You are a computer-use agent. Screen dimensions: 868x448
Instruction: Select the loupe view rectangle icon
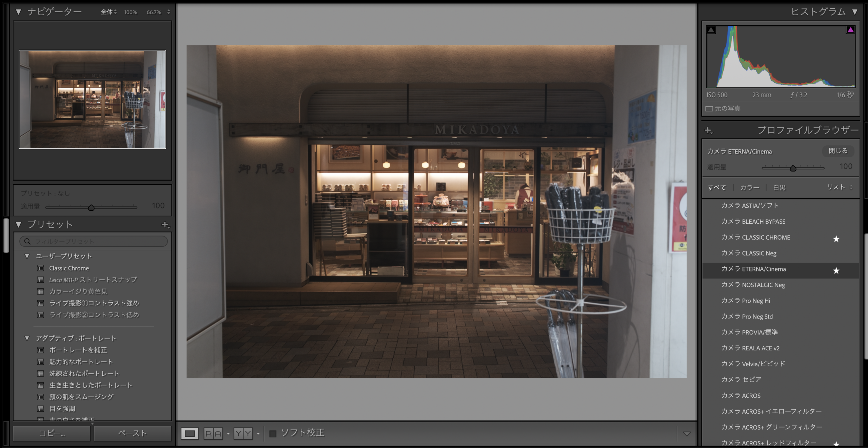coord(190,433)
